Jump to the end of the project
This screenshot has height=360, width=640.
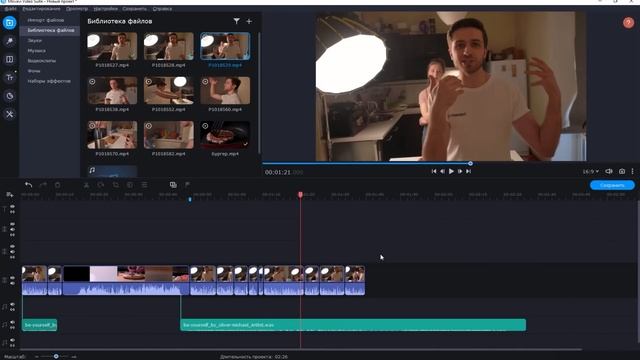click(x=469, y=171)
